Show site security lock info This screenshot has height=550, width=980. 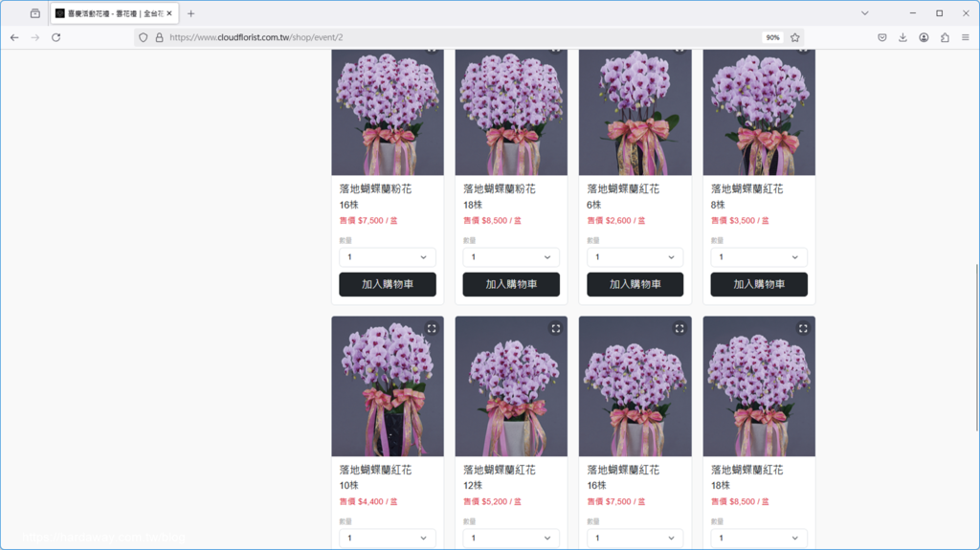tap(160, 37)
